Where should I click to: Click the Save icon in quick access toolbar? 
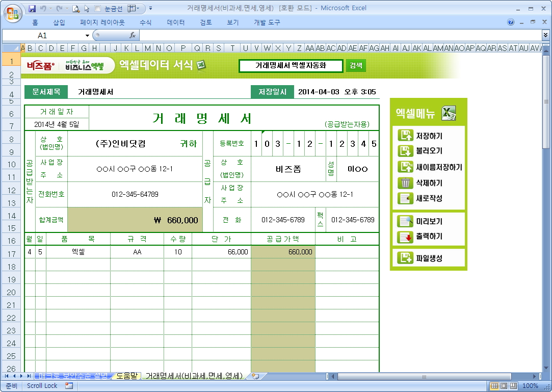(32, 9)
